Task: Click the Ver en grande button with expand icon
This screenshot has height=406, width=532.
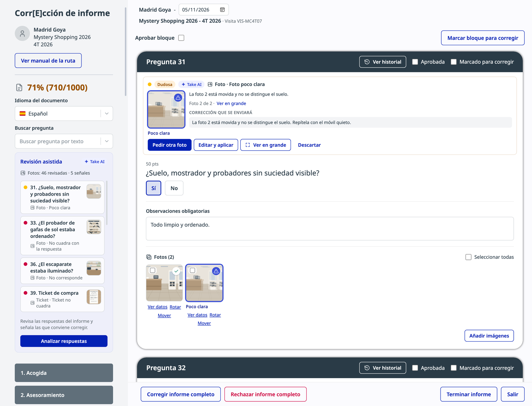Action: 266,145
